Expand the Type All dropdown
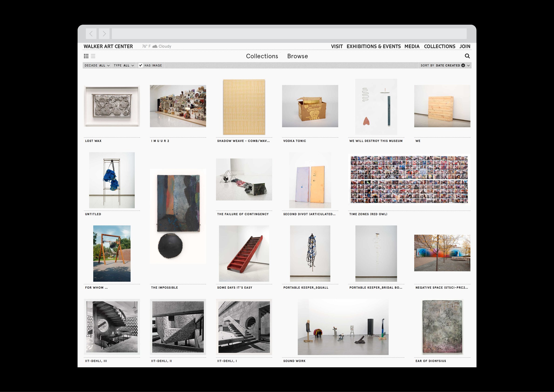The width and height of the screenshot is (554, 392). click(x=124, y=65)
